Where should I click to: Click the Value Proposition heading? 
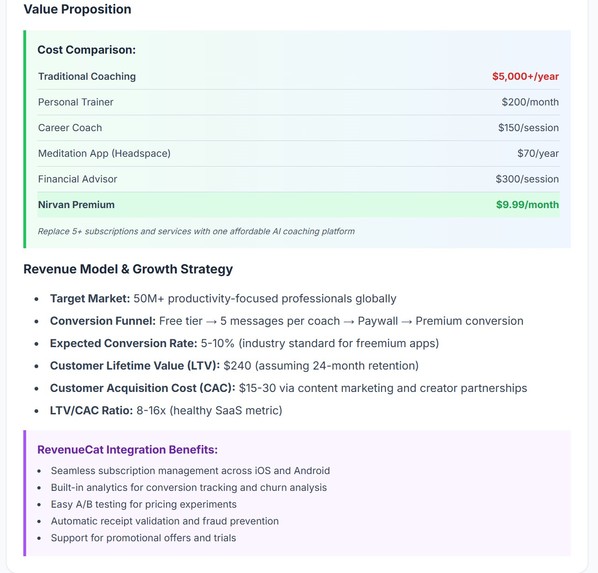pos(77,9)
